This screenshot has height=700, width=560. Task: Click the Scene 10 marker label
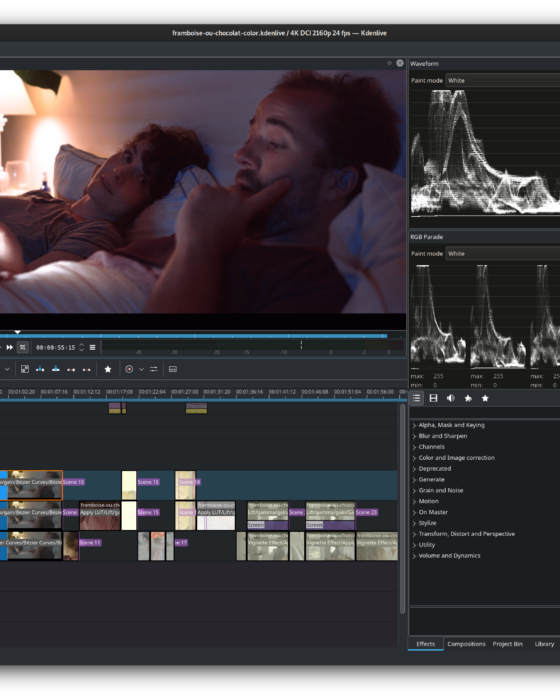[74, 482]
